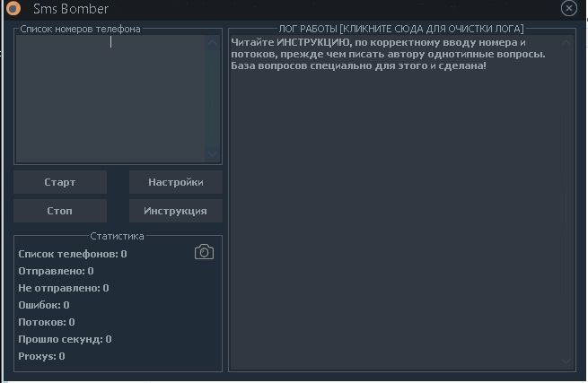The width and height of the screenshot is (588, 383).
Task: Select the 'Proxys: 0' statistic
Action: 41,356
